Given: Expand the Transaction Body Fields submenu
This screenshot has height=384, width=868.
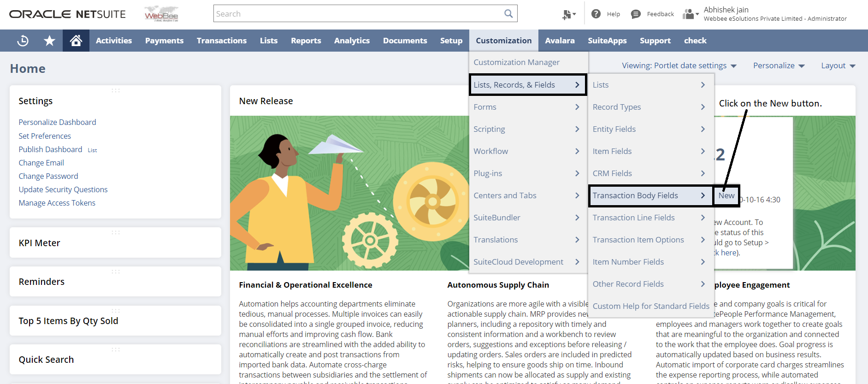Looking at the screenshot, I should pos(651,195).
